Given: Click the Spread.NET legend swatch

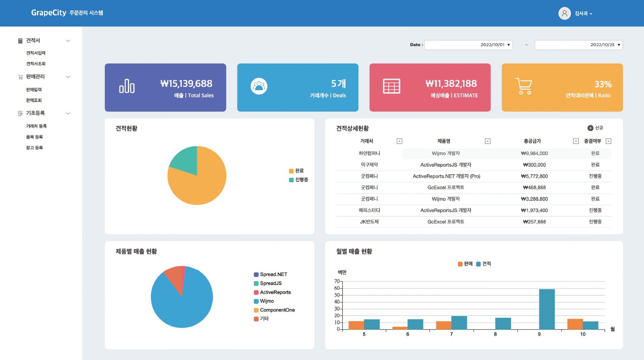Looking at the screenshot, I should click(x=256, y=275).
